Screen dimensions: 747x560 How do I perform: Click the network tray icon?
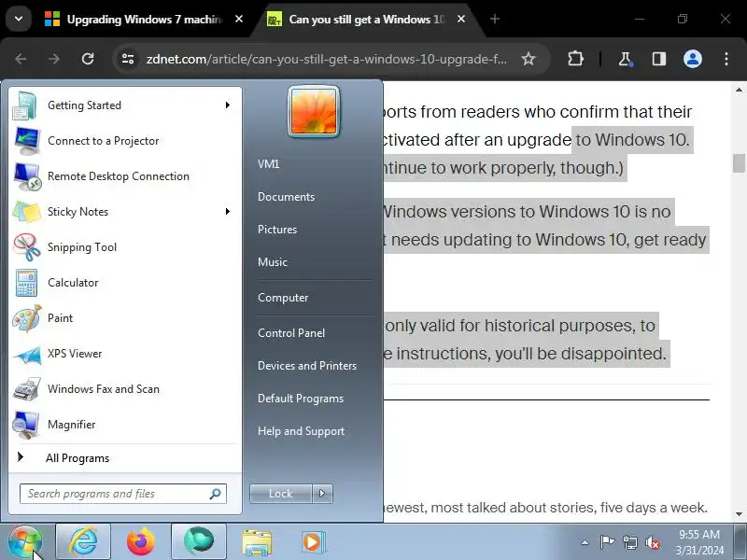point(629,542)
